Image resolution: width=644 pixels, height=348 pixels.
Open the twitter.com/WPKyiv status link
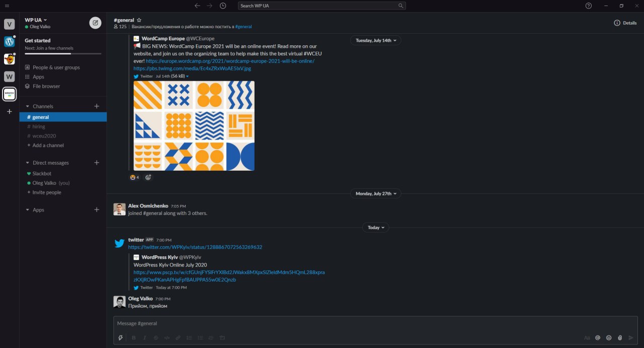tap(195, 247)
